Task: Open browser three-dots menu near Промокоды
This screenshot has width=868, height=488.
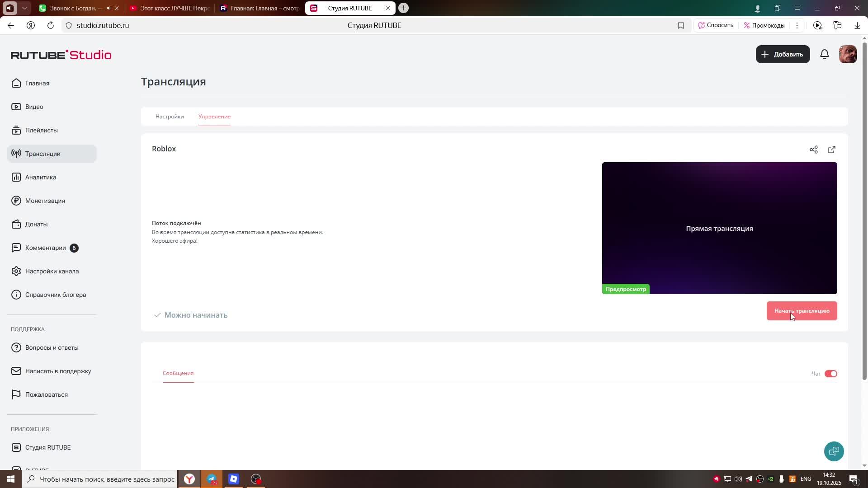Action: pyautogui.click(x=797, y=26)
